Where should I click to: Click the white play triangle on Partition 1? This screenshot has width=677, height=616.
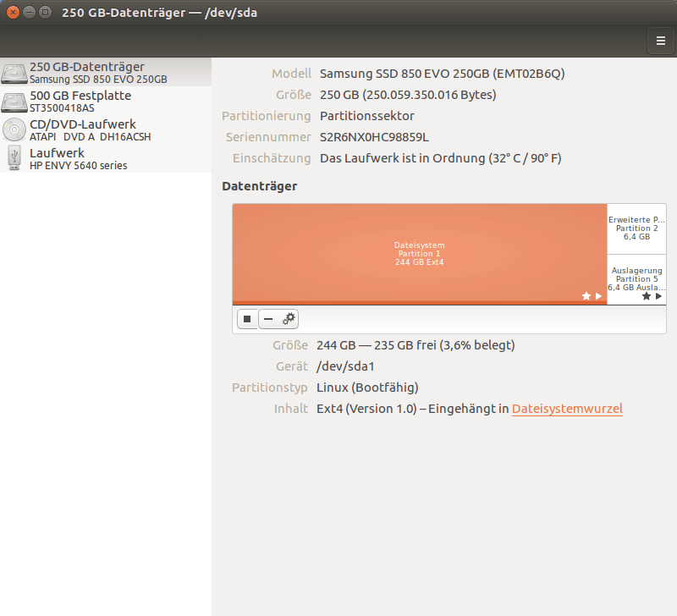(x=598, y=296)
